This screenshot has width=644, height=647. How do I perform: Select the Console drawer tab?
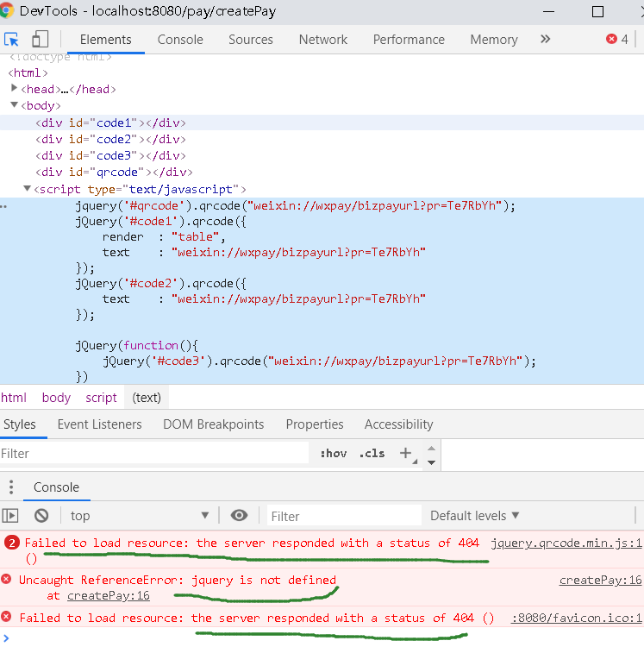point(57,487)
